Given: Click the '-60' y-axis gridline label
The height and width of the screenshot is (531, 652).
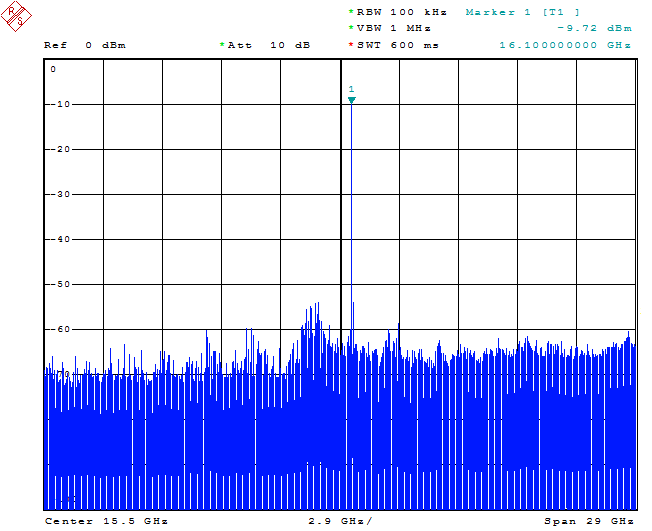Looking at the screenshot, I should click(61, 329).
